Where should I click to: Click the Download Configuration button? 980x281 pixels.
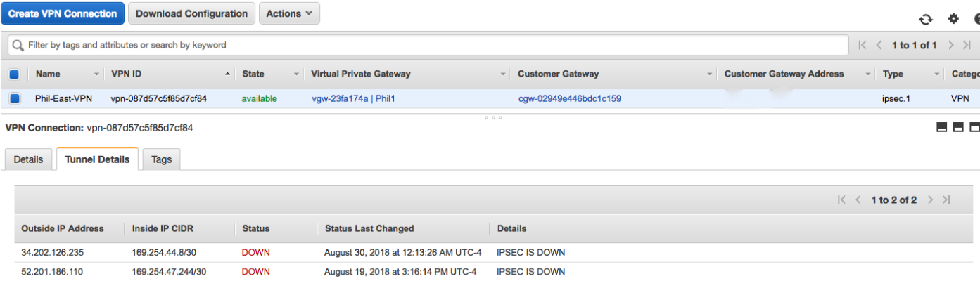coord(191,13)
